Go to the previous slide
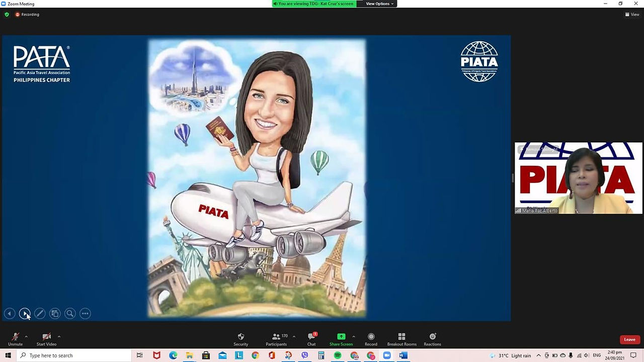The image size is (644, 362). (x=10, y=314)
